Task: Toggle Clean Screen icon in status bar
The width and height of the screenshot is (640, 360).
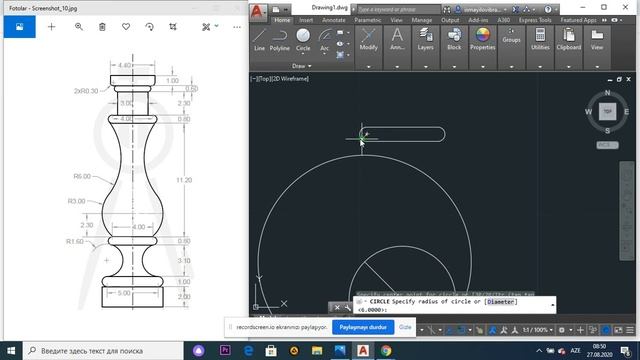Action: (x=619, y=330)
